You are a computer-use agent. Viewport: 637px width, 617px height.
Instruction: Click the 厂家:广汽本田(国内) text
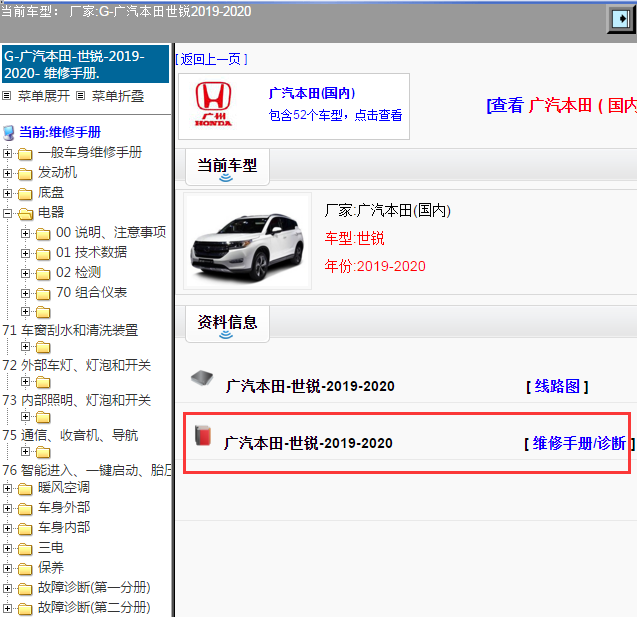coord(387,210)
